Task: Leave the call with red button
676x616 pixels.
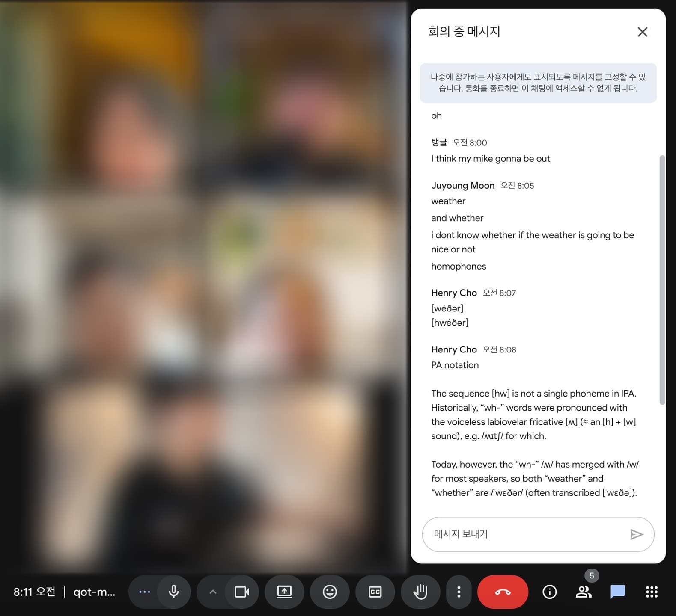Action: pos(503,592)
